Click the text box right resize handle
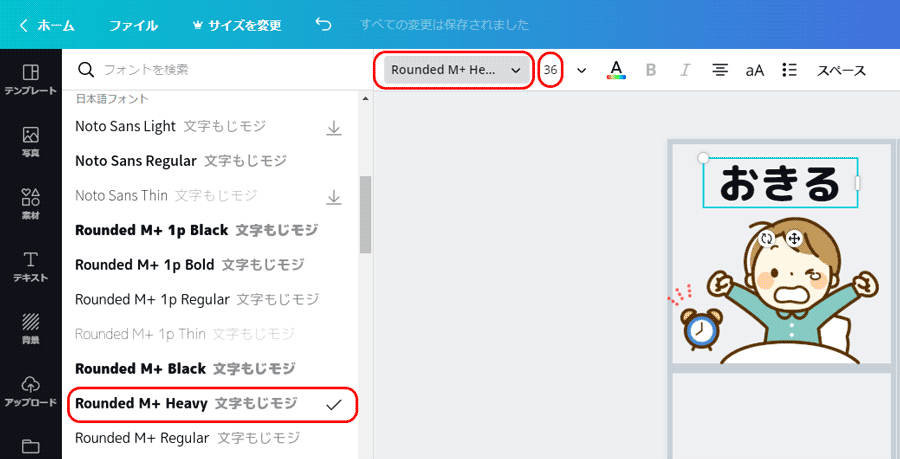The width and height of the screenshot is (900, 459). [x=858, y=183]
